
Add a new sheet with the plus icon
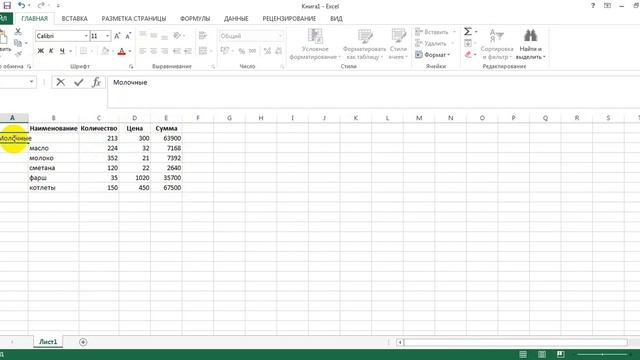(x=83, y=342)
